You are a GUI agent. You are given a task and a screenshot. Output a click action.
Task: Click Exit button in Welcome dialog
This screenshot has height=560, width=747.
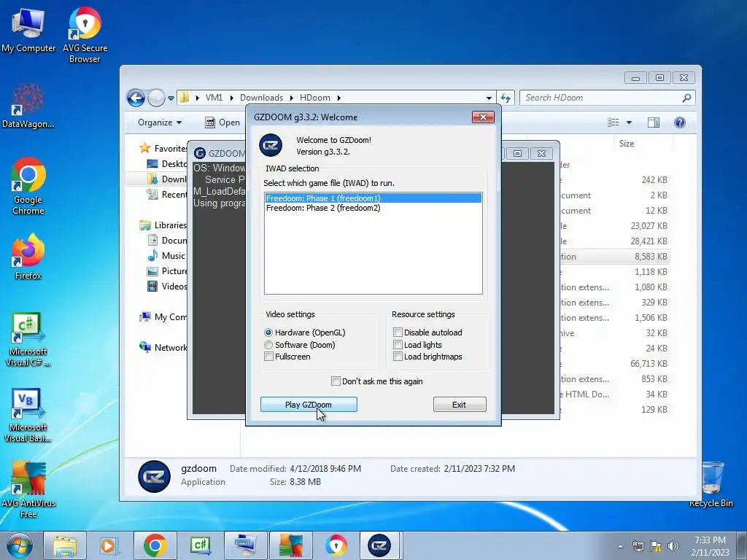[x=460, y=404]
